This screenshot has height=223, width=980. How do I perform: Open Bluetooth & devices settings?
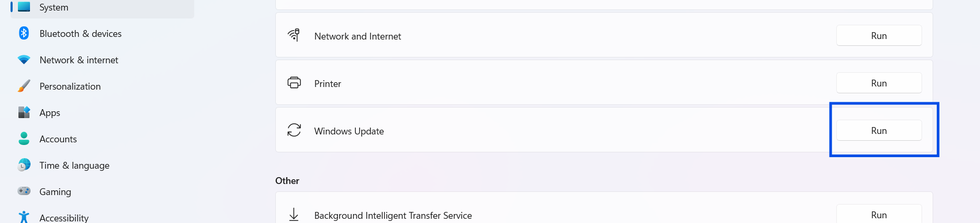point(81,34)
